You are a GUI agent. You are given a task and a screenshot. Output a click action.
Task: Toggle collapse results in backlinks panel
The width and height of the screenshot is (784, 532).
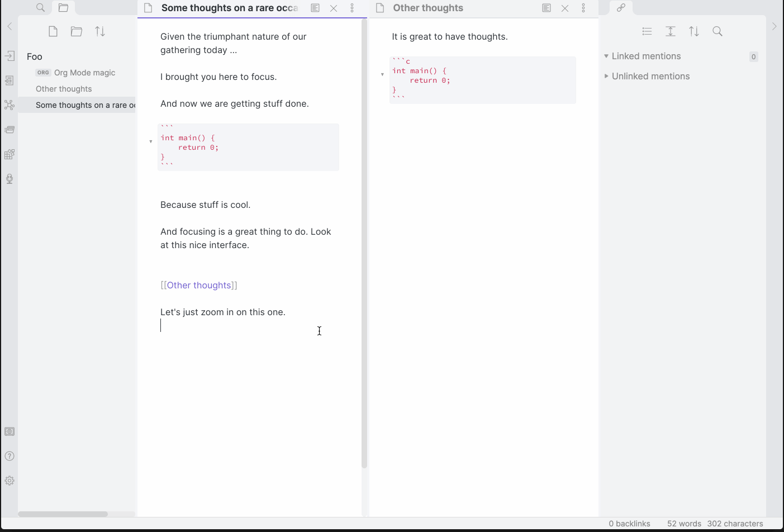[x=647, y=31]
